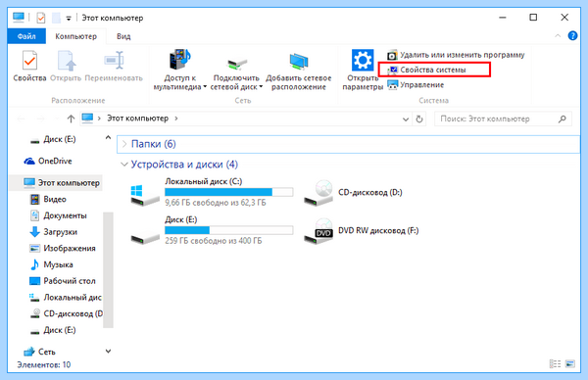Click 9,66 ГБ свободно из 62,3 ГБ text

(216, 203)
